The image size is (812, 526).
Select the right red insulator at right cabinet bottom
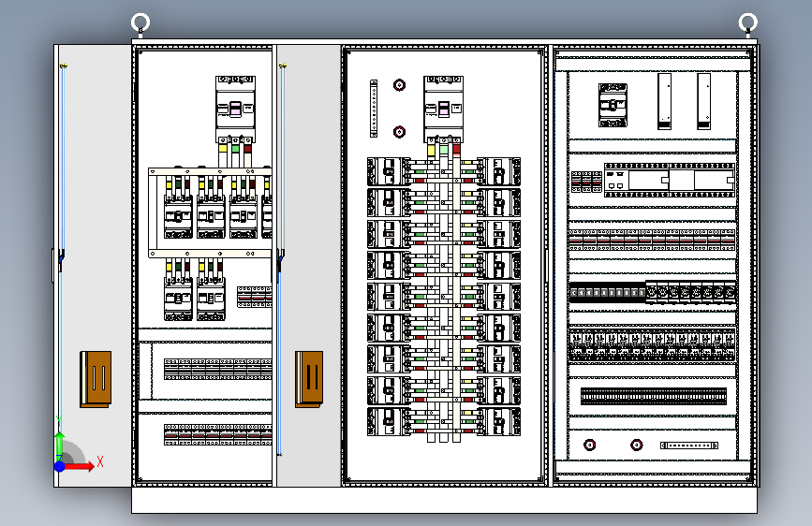coord(637,445)
